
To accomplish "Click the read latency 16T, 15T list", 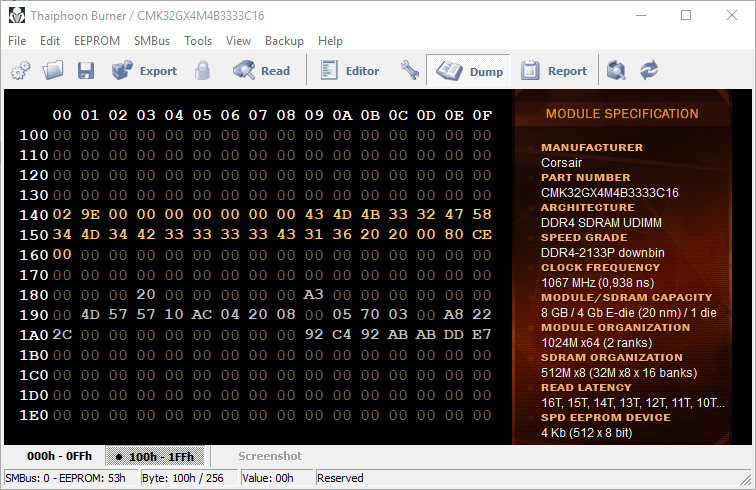I will [x=633, y=403].
